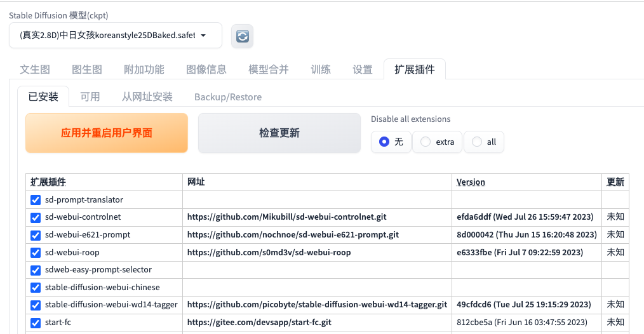The height and width of the screenshot is (334, 644).
Task: Click version efda6ddf of controlnet
Action: click(525, 217)
